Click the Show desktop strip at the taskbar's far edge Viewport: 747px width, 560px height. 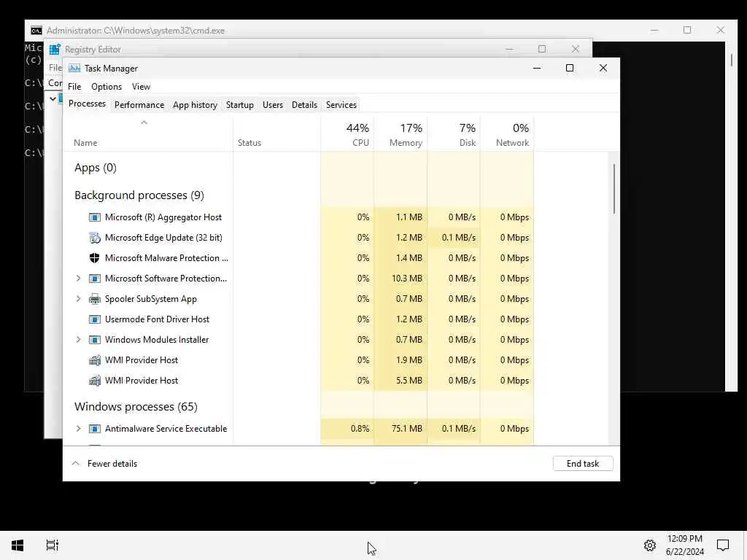[x=745, y=545]
